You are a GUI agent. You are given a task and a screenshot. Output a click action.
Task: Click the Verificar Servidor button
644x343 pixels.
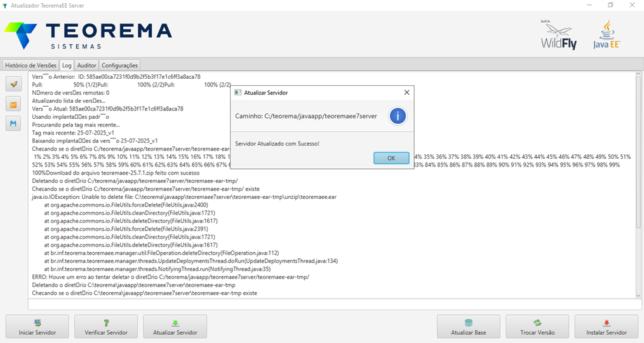click(106, 327)
